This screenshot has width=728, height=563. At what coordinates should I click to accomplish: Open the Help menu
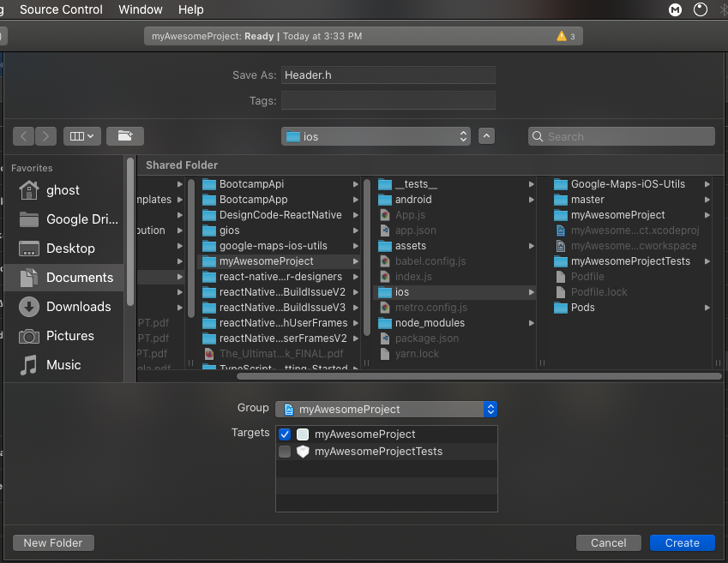(191, 9)
